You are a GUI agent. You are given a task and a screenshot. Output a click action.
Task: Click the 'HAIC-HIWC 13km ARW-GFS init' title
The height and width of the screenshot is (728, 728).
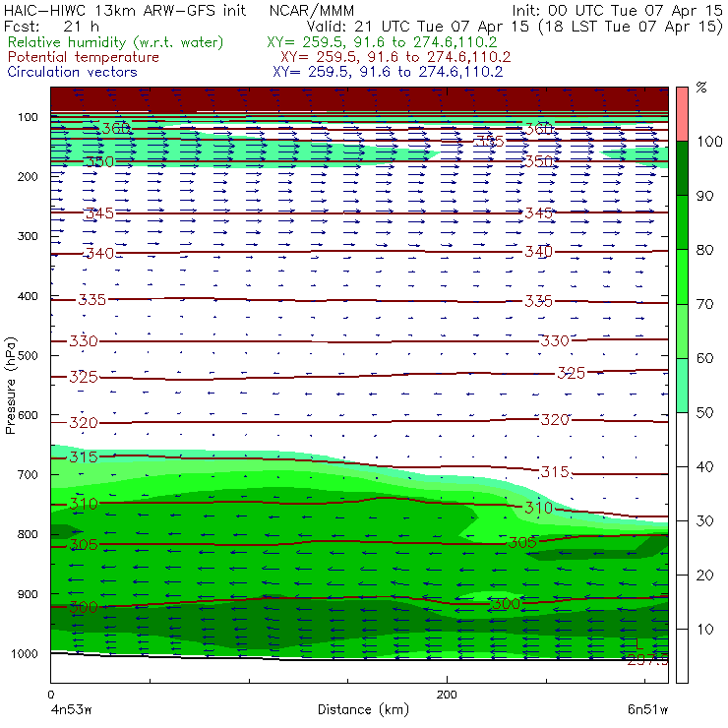[125, 10]
